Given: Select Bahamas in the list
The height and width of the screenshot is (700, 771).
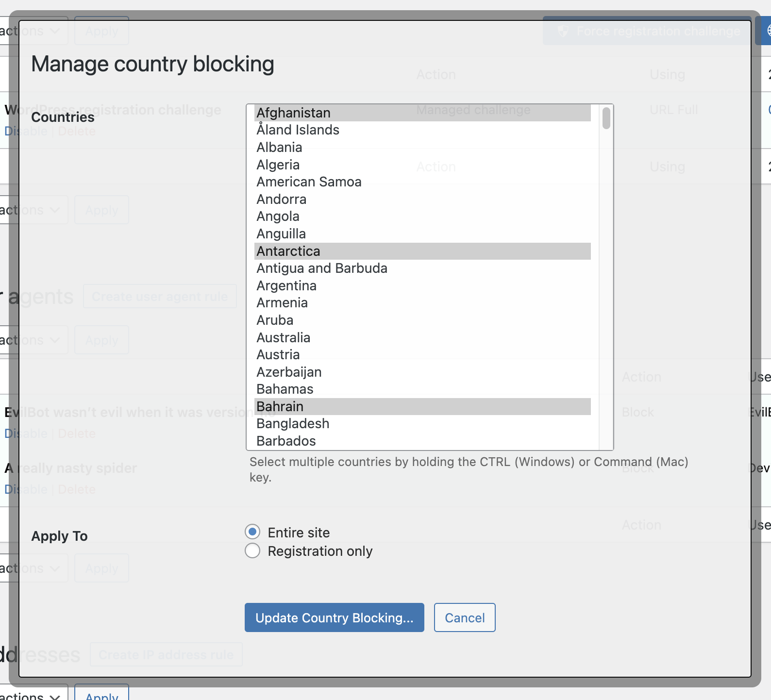Looking at the screenshot, I should pos(422,389).
